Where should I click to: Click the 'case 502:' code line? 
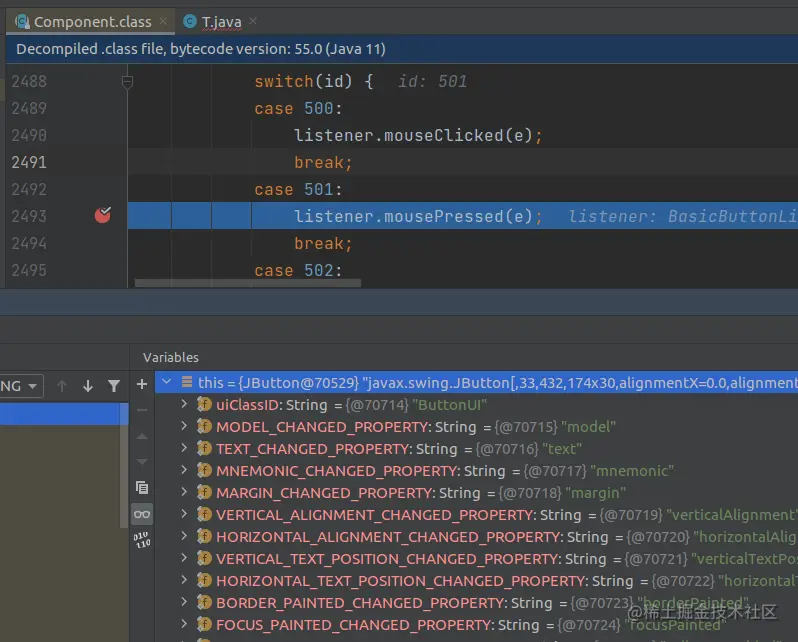tap(298, 270)
